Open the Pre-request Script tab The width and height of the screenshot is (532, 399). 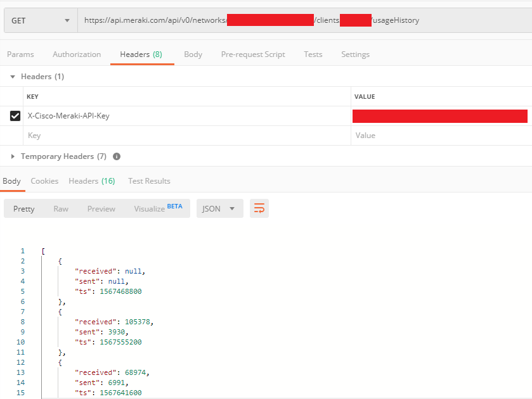coord(253,54)
